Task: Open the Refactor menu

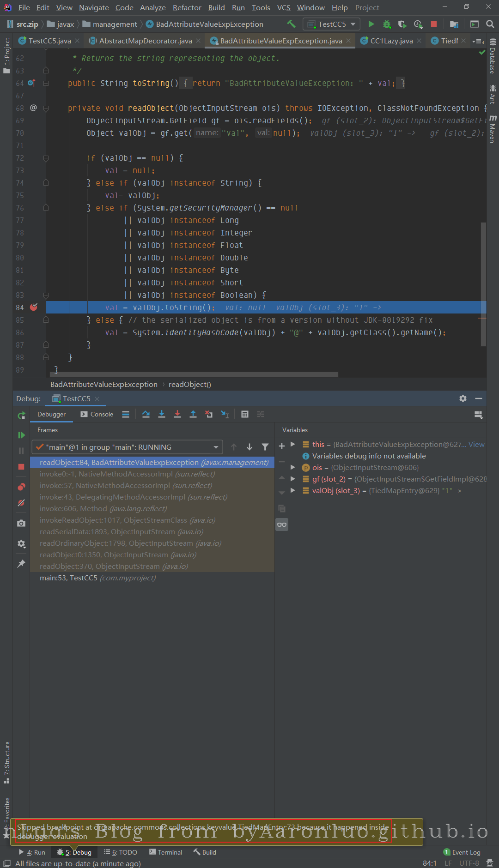Action: (x=187, y=7)
